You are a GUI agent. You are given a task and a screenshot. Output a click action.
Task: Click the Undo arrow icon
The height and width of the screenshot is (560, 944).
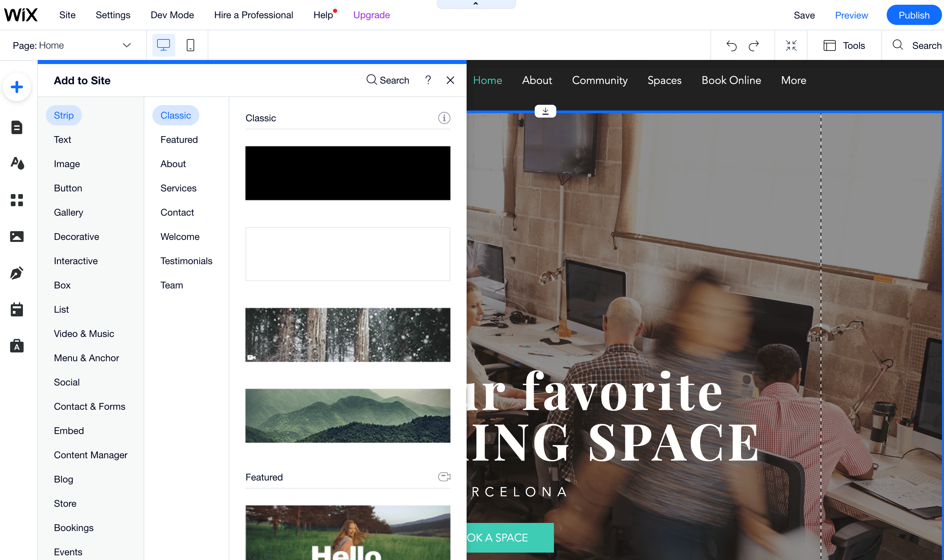pos(731,46)
